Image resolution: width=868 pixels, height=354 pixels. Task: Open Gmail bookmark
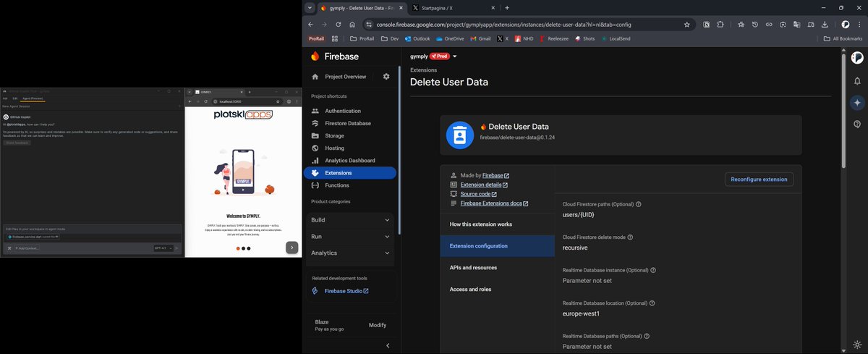coord(480,38)
